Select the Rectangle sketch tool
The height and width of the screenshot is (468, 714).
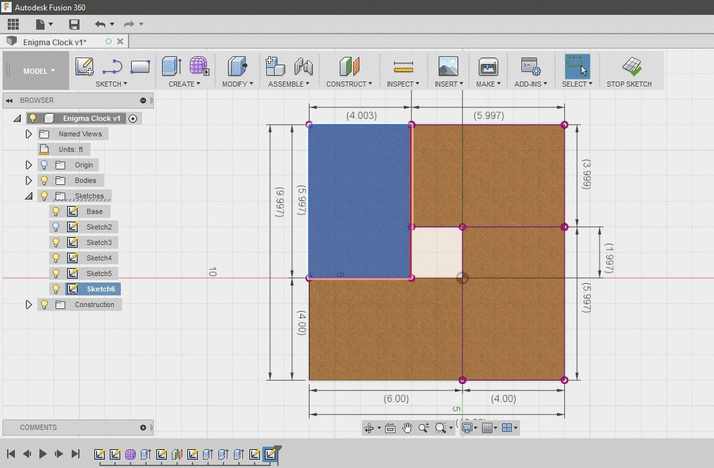[140, 66]
